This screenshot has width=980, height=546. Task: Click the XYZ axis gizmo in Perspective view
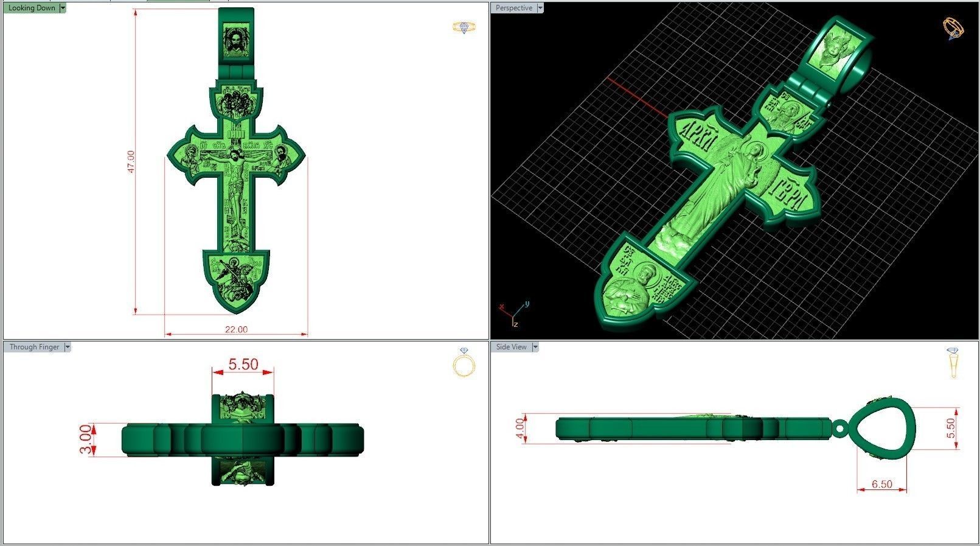click(x=514, y=313)
